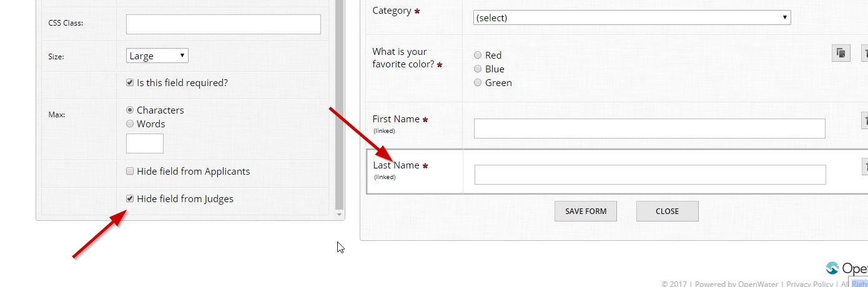Click the delete icon beside favorite color question

tap(865, 54)
